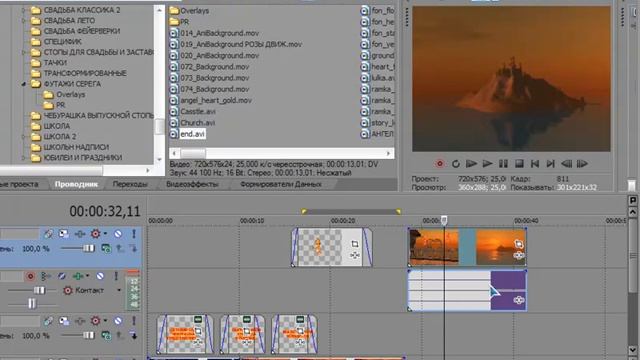Click compositing mode icon on first video track

tap(106, 248)
